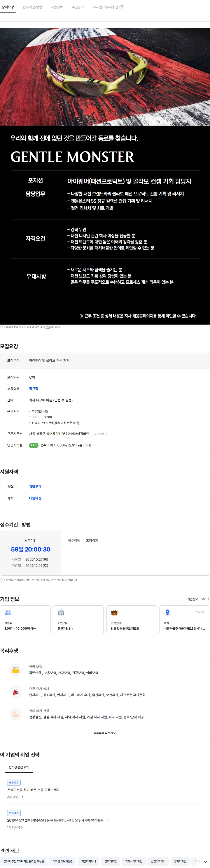
Task: Open the 문의 link for wrong job info
Action: [47, 327]
